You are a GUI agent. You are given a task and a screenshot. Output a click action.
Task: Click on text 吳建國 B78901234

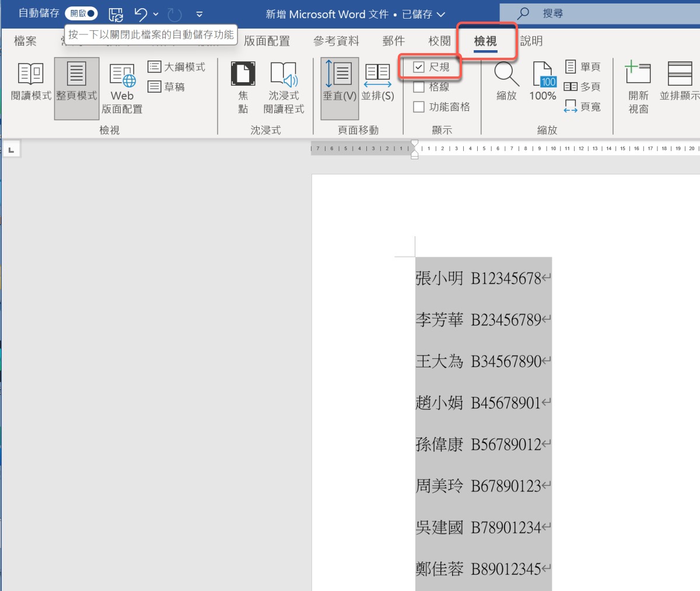pyautogui.click(x=478, y=527)
